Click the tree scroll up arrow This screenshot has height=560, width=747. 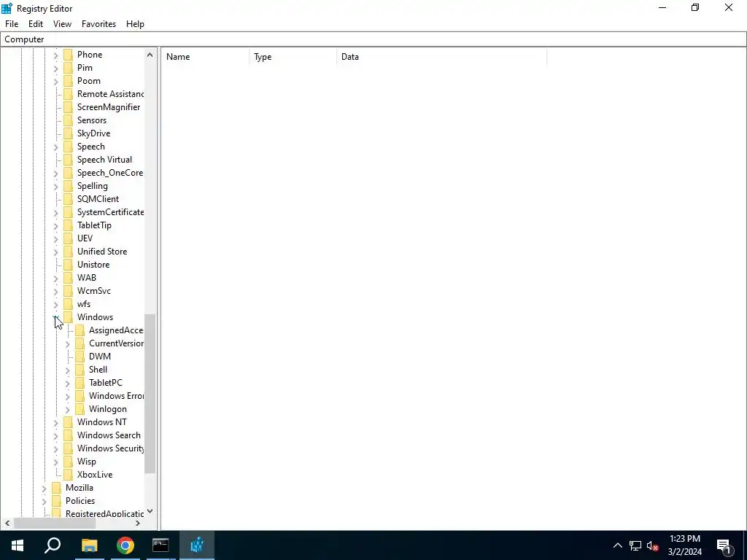(x=150, y=55)
